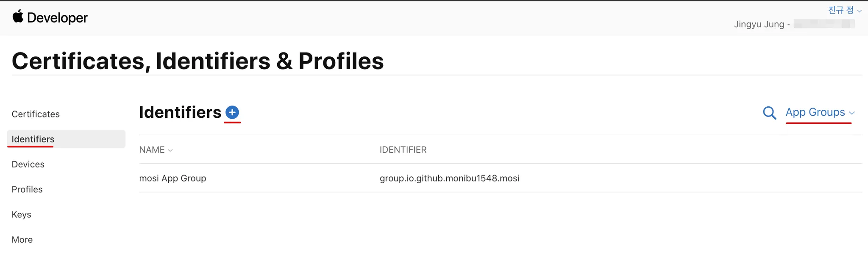Screen dimensions: 868x256
Task: Click the group.io.github.monibu1548.mosi identifier
Action: pos(449,178)
